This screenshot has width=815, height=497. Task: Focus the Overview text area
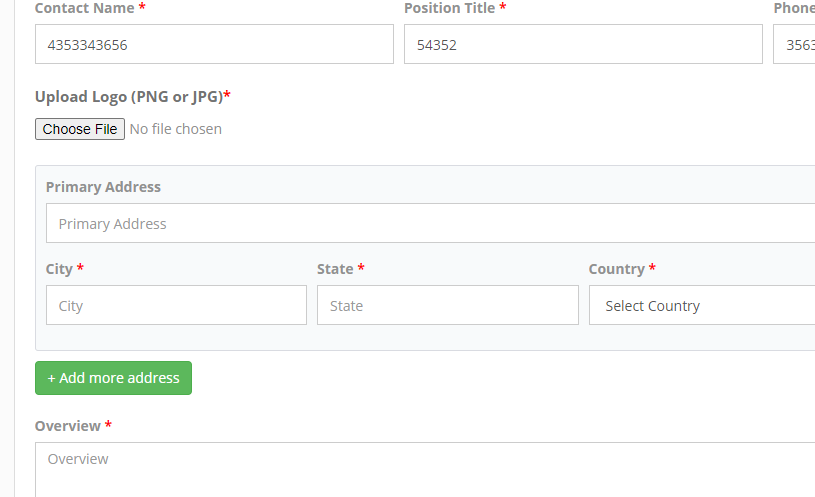click(425, 469)
